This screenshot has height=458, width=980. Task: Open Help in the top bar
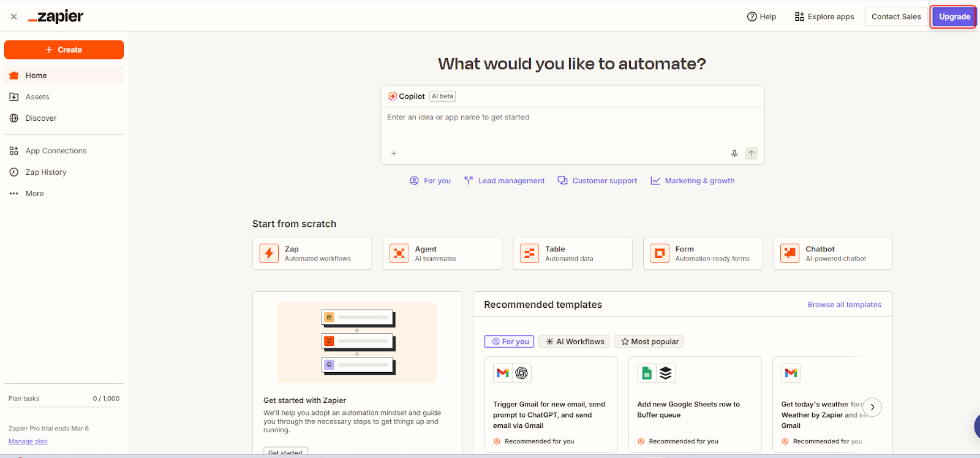[761, 17]
